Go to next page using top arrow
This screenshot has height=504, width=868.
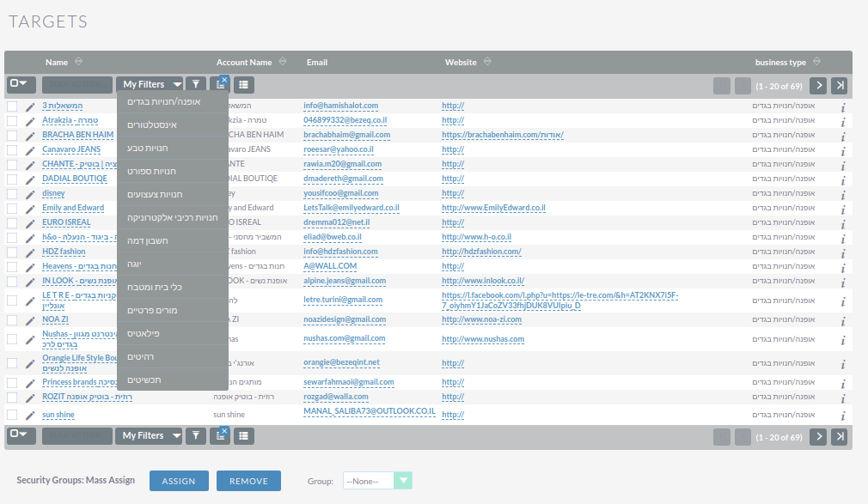tap(818, 86)
